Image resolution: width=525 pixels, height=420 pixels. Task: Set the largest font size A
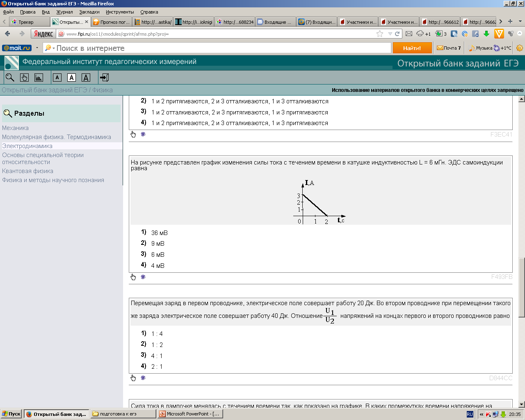pyautogui.click(x=86, y=78)
